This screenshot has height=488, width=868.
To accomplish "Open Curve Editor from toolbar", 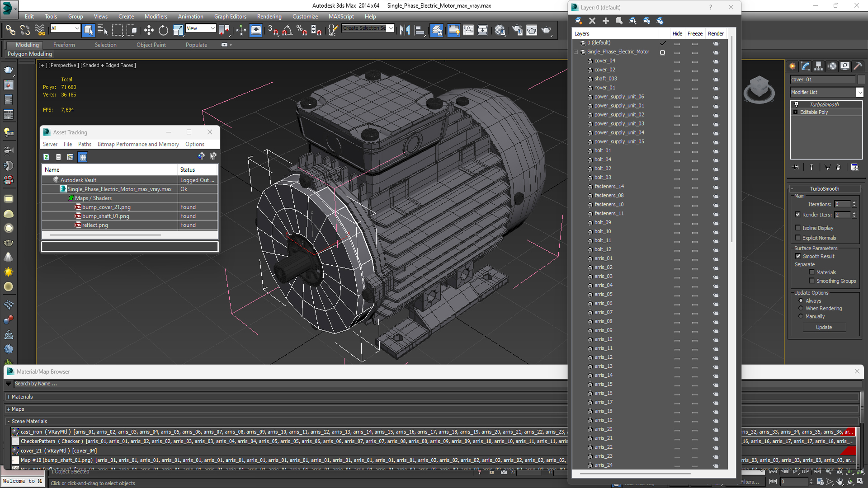I will (x=468, y=30).
